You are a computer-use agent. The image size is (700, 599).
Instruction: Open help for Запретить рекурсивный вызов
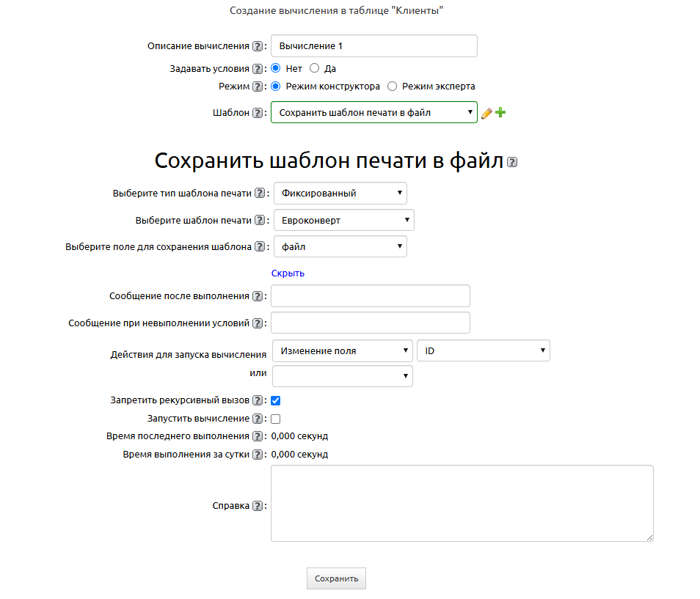pyautogui.click(x=258, y=401)
